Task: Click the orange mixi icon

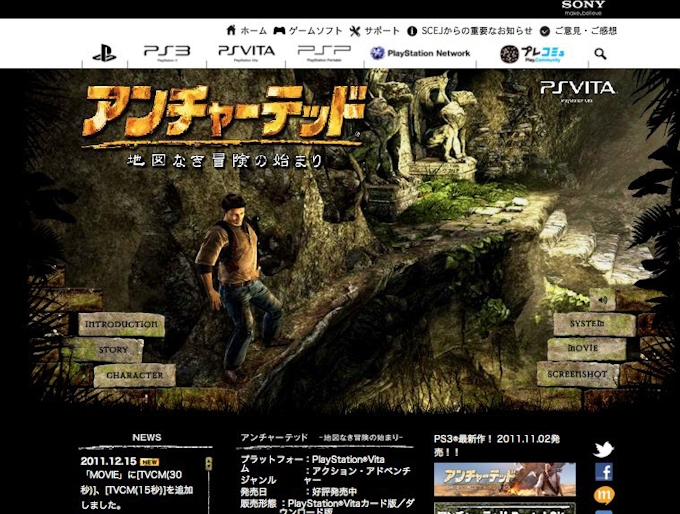Action: tap(603, 495)
